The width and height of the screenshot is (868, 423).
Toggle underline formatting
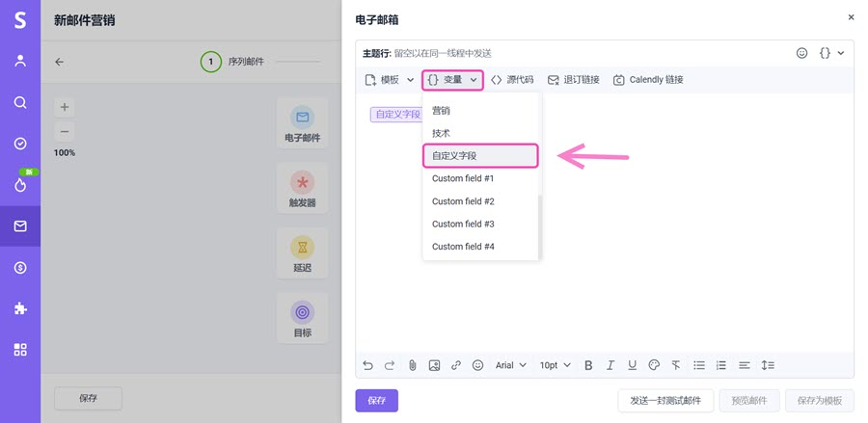click(x=632, y=365)
